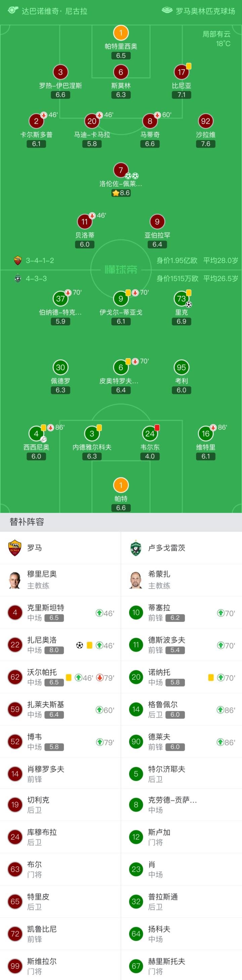This screenshot has width=242, height=980.
Task: Tap the Ludogorets crest next to 4-3-3
Action: tap(17, 278)
